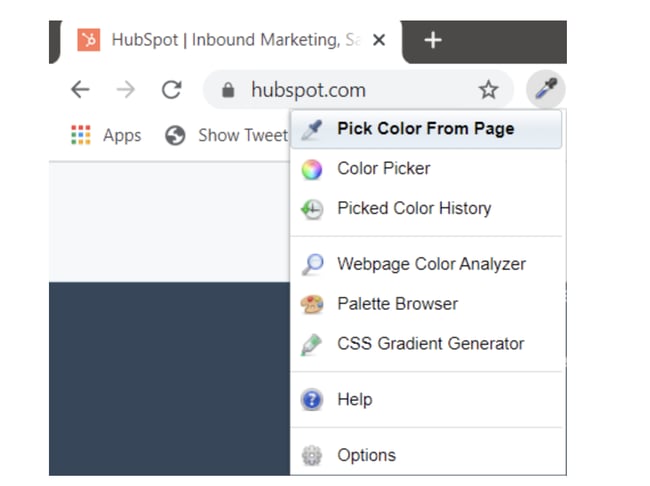Viewport: 650px width, 486px height.
Task: Open the Palette Browser
Action: [x=397, y=304]
